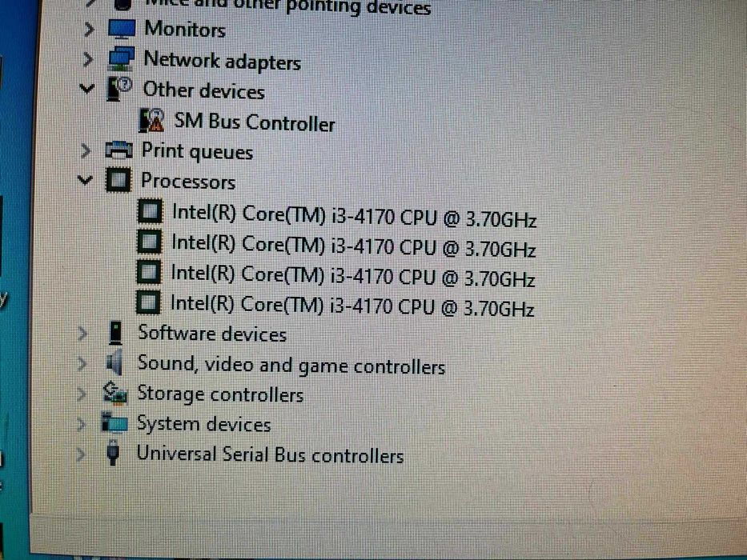Select the SM Bus Controller label
This screenshot has width=747, height=560.
255,122
